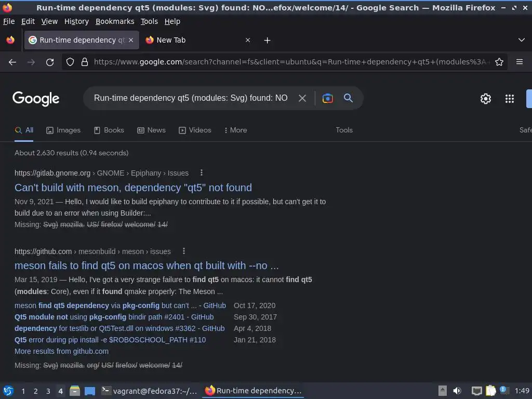This screenshot has height=399, width=532.
Task: Go back to the previous page
Action: pyautogui.click(x=12, y=62)
